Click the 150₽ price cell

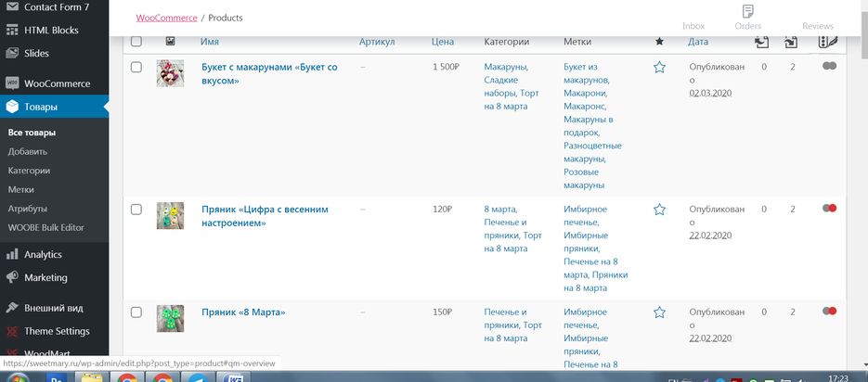(443, 312)
